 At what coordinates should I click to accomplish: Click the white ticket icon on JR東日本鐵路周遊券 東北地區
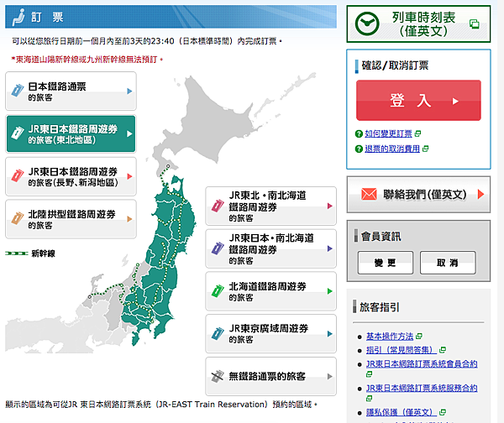click(x=18, y=133)
